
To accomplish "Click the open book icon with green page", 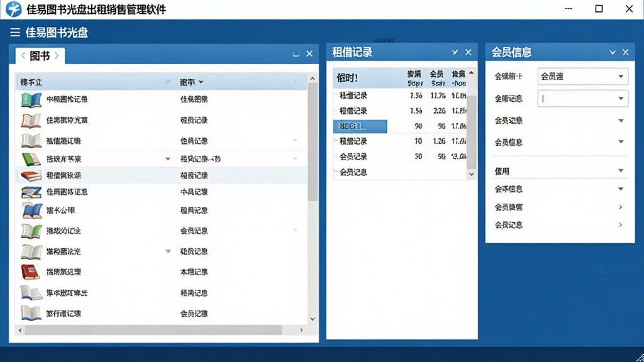I will click(x=31, y=231).
